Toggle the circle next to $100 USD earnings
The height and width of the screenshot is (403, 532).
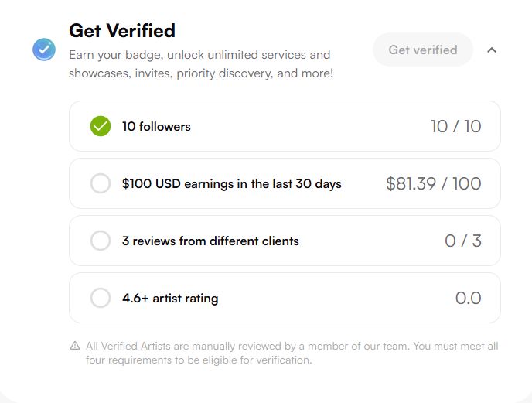tap(101, 183)
